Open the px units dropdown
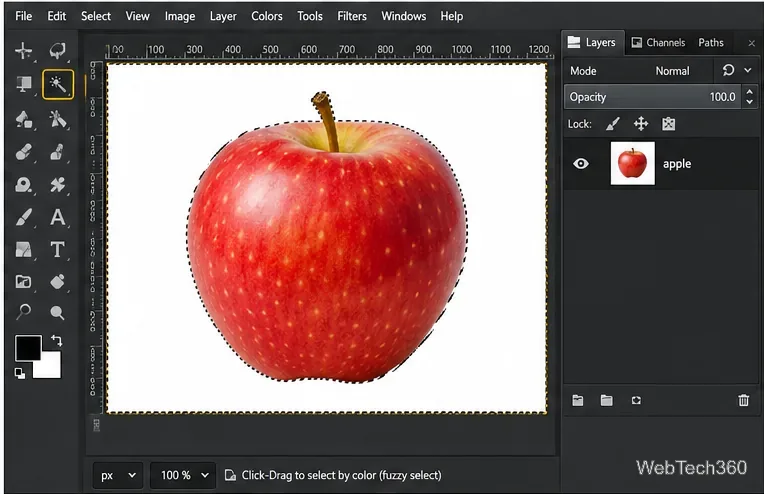 point(118,475)
